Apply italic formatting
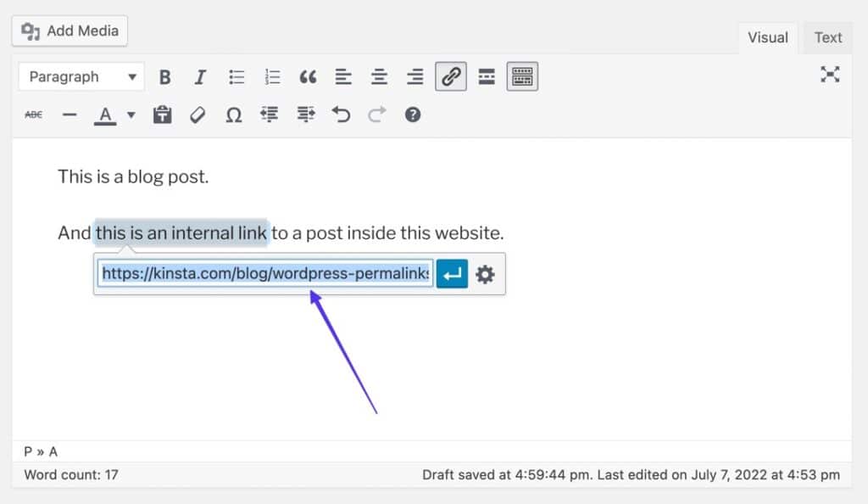This screenshot has height=504, width=868. point(200,76)
